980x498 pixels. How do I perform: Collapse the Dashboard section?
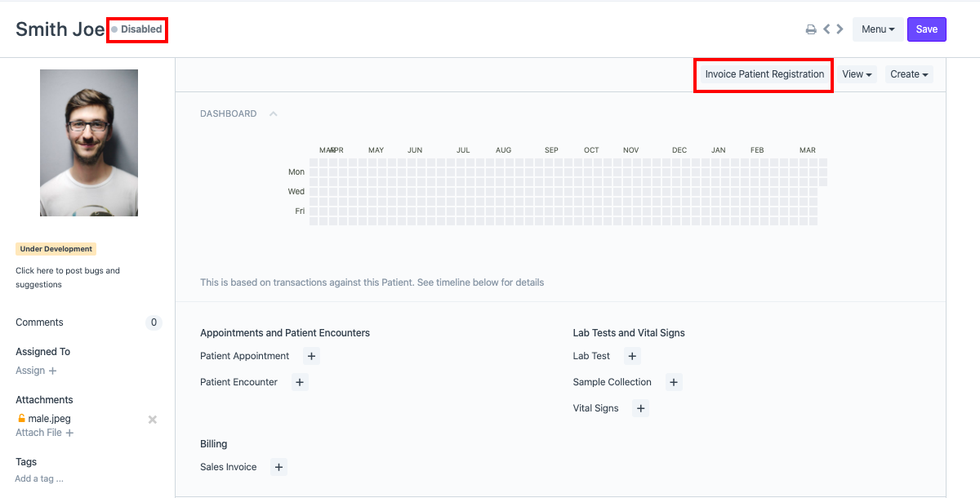click(x=273, y=114)
